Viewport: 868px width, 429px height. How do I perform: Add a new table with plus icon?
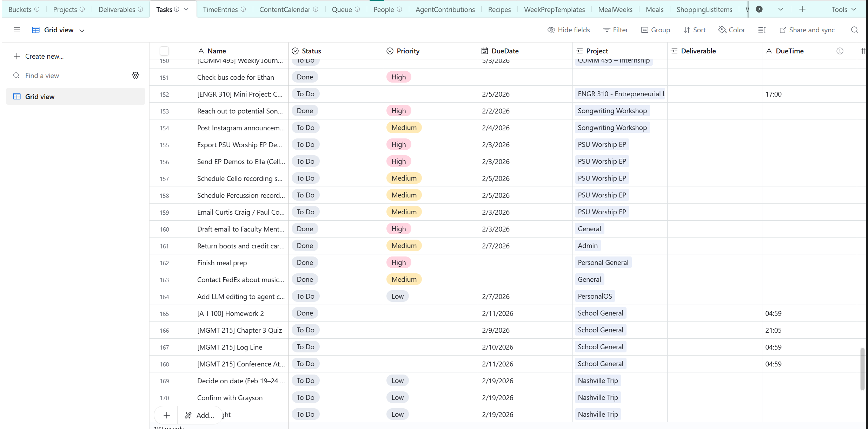click(802, 9)
